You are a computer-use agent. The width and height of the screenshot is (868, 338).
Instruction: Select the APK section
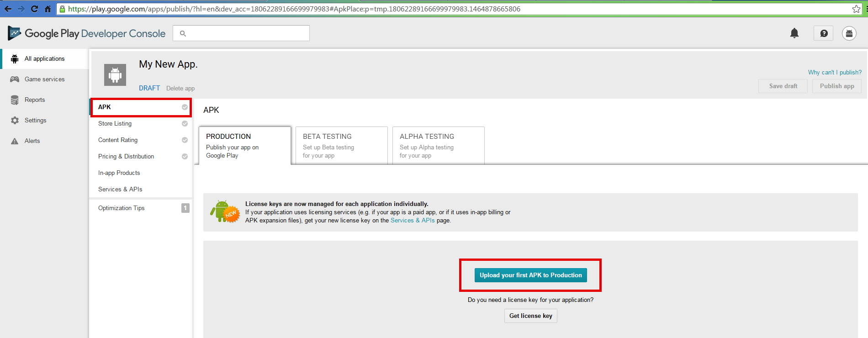tap(141, 107)
